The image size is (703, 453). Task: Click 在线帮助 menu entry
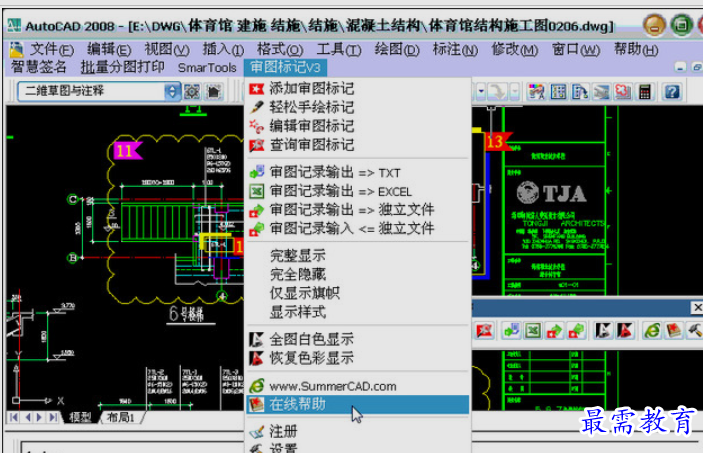tap(297, 405)
